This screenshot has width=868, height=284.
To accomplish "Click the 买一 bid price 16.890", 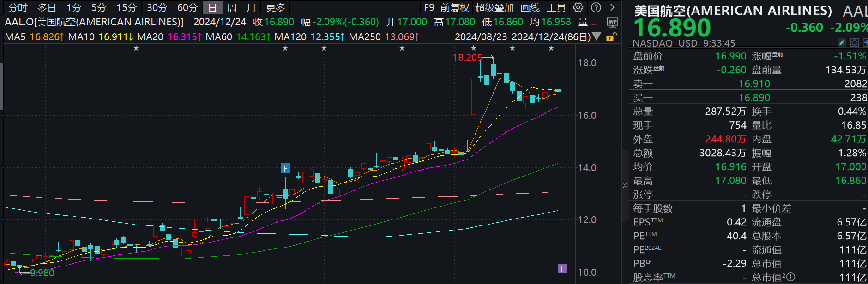I will tap(754, 98).
